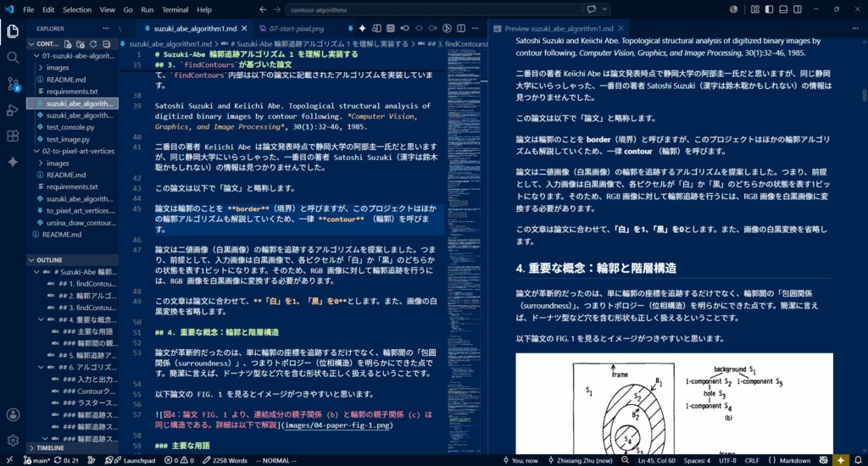Collapse the OUTLINE section

31,260
